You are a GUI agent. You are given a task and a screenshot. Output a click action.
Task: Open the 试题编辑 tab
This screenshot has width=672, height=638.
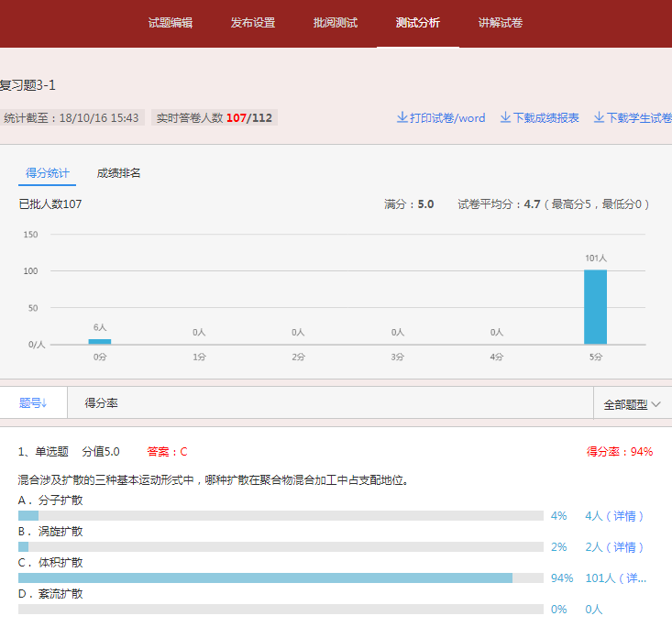pos(171,23)
